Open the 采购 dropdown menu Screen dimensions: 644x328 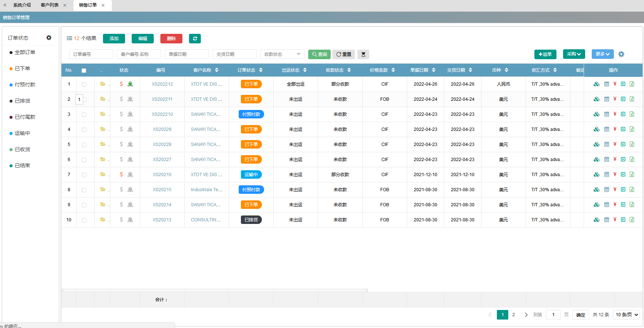pos(574,54)
